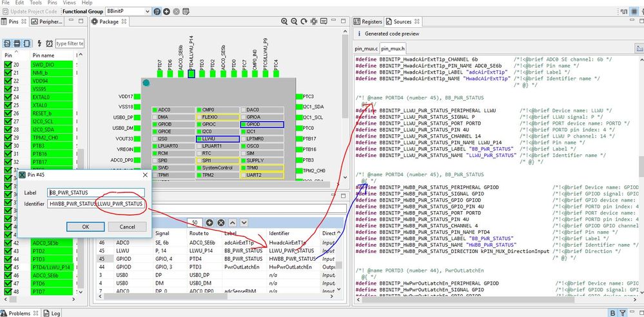Uncheck the checkbox for pin 21 NMI_b
Viewport: 644px width, 317px height.
click(x=7, y=73)
